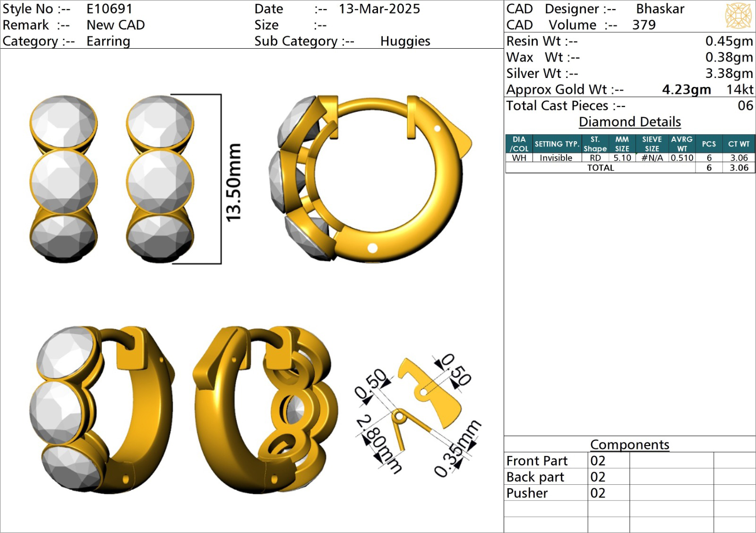This screenshot has height=533, width=756.
Task: Click the 0.35mm dimension label
Action: (456, 448)
